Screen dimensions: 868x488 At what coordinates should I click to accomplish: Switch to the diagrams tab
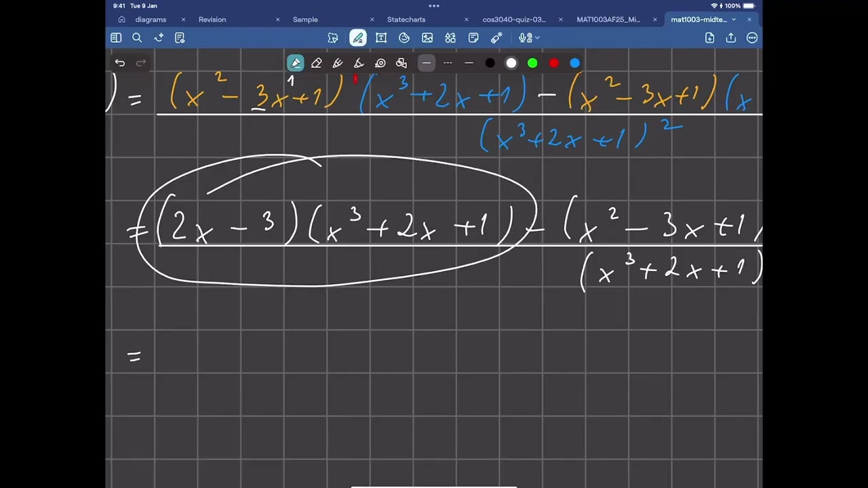(x=151, y=20)
